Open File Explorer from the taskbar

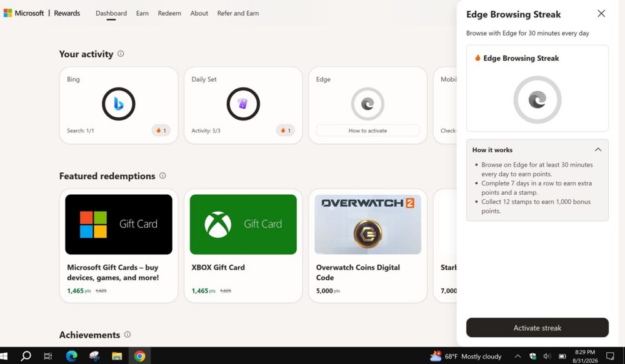coord(117,356)
